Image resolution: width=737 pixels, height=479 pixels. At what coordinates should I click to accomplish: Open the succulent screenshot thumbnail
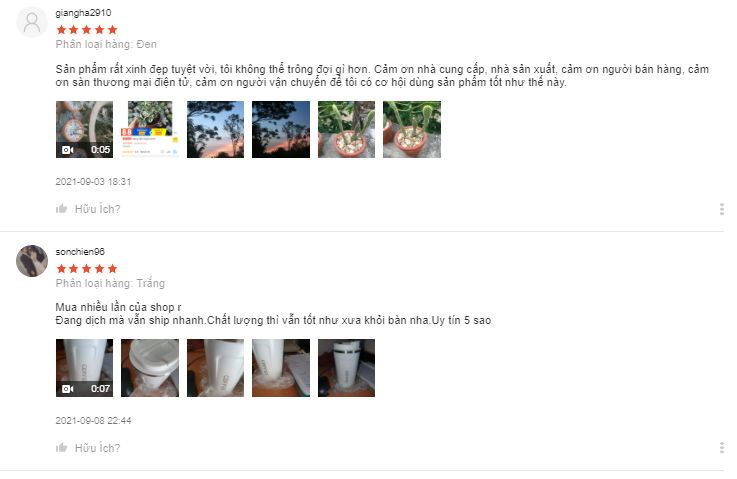[150, 129]
